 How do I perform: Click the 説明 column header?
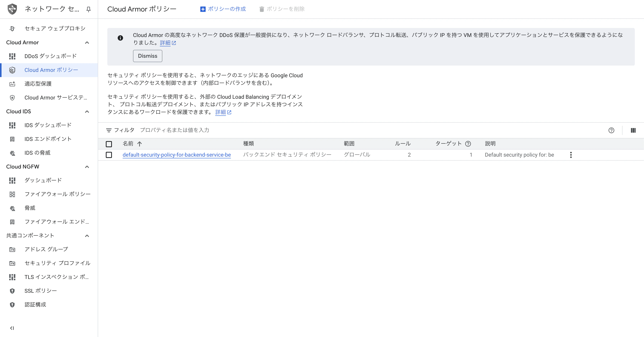click(490, 144)
